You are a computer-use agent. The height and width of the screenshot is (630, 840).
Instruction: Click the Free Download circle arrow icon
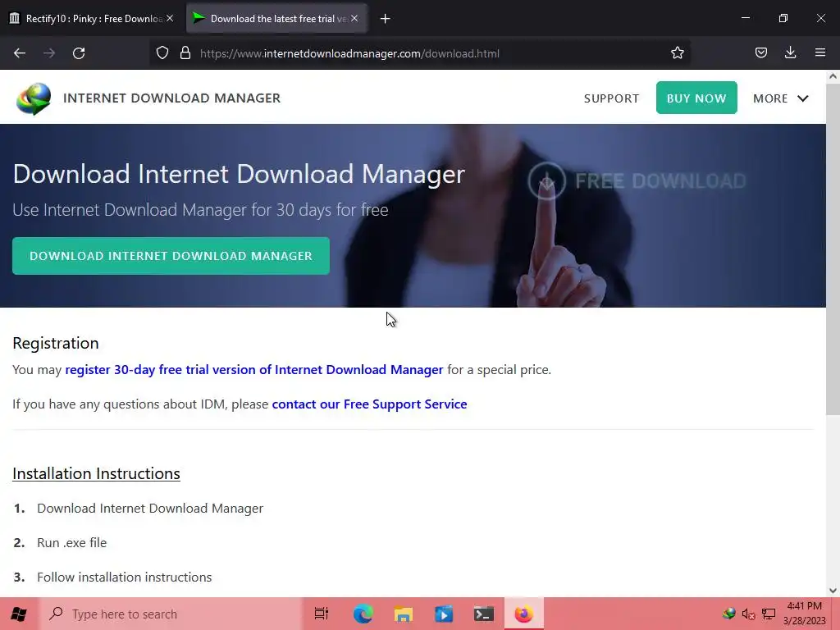click(x=546, y=181)
